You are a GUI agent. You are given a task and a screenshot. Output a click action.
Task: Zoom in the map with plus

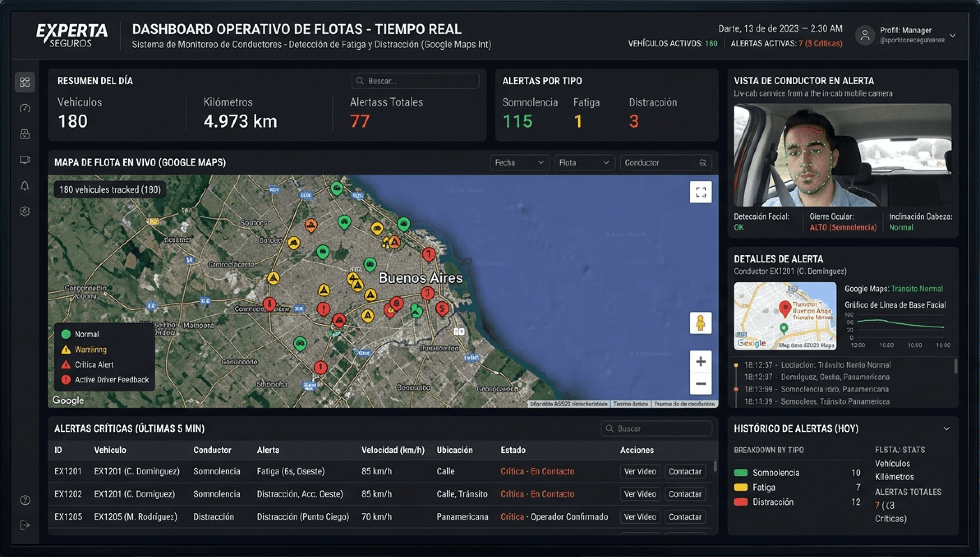click(x=701, y=361)
